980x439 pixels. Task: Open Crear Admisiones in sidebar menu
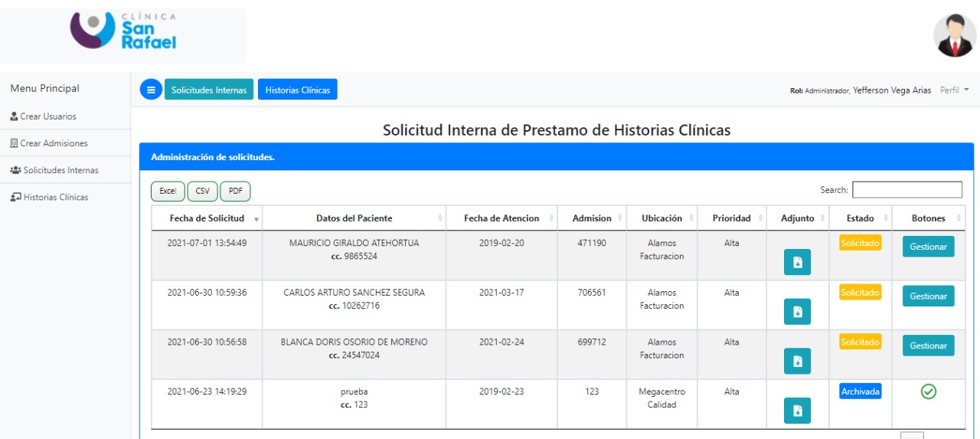point(54,143)
